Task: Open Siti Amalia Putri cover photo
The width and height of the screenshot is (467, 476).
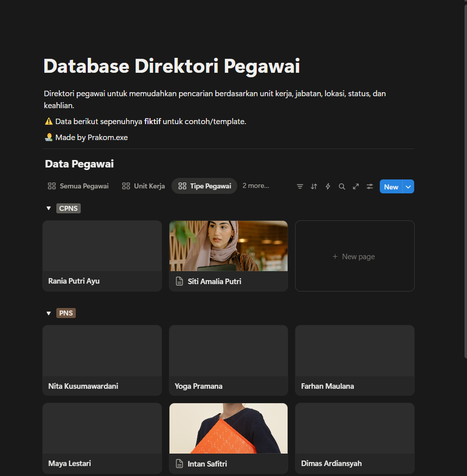Action: tap(228, 246)
